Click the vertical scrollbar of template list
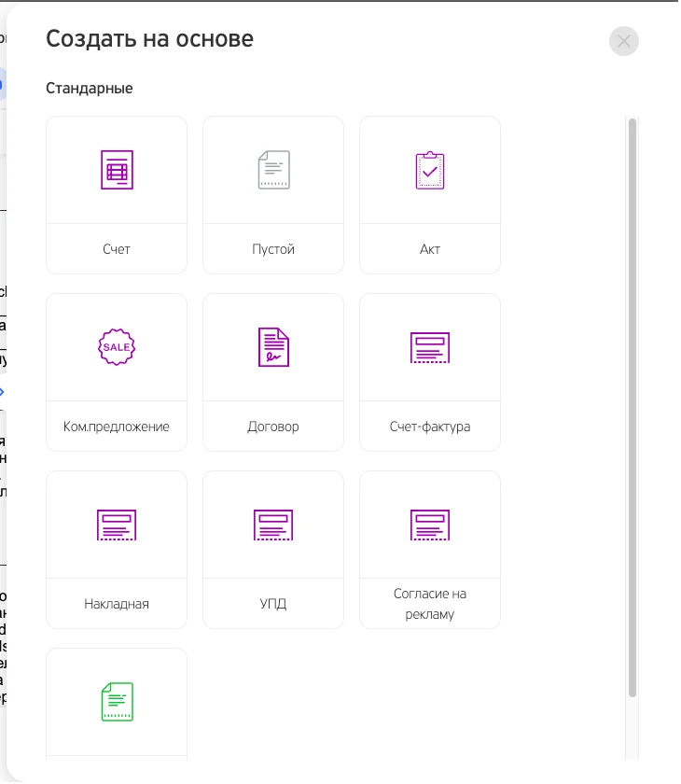The height and width of the screenshot is (784, 681). tap(632, 408)
